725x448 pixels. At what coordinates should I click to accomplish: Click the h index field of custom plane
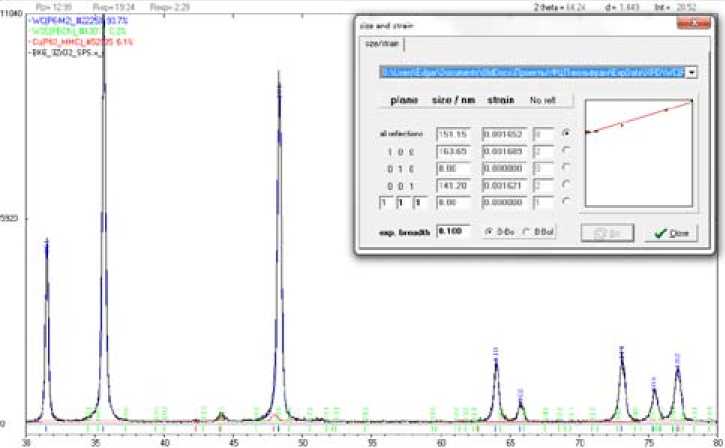point(386,203)
